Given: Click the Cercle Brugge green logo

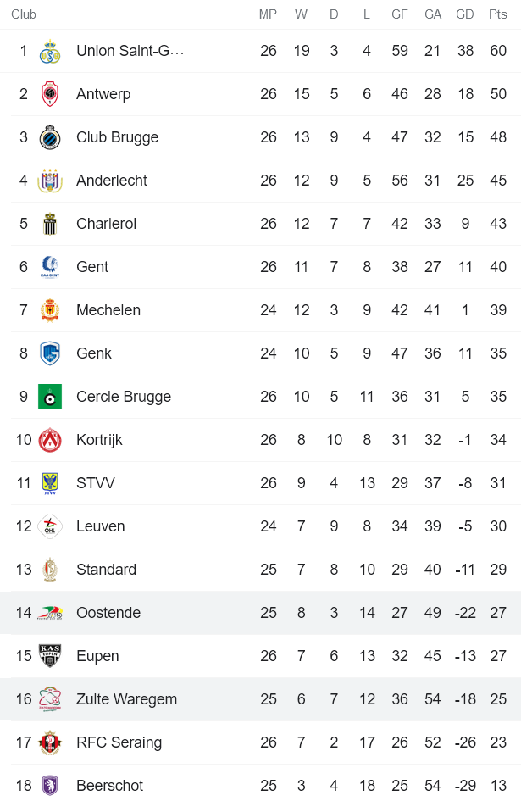Looking at the screenshot, I should 50,397.
